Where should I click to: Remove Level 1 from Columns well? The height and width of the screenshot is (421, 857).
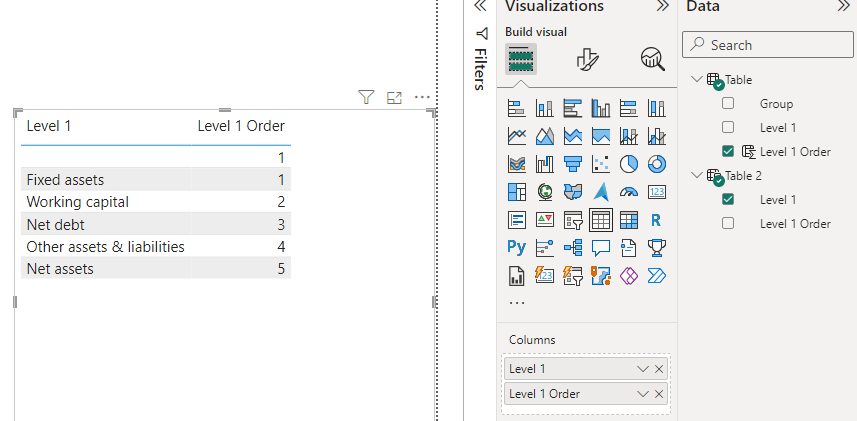point(659,369)
